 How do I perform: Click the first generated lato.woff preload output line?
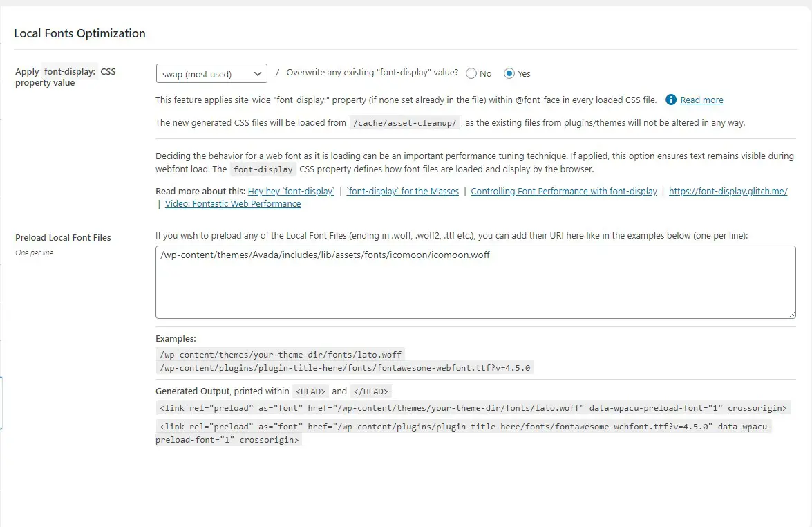point(473,408)
